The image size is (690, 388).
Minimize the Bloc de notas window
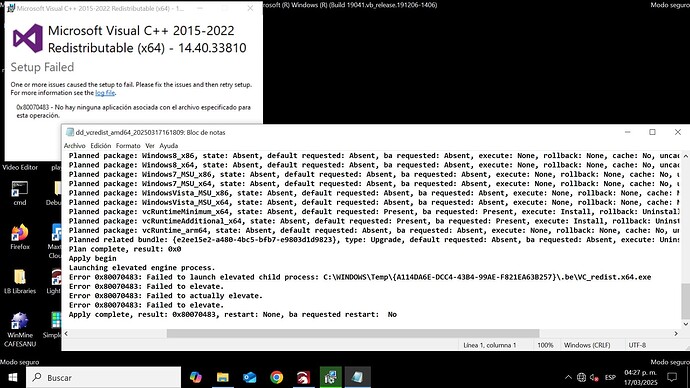(628, 132)
